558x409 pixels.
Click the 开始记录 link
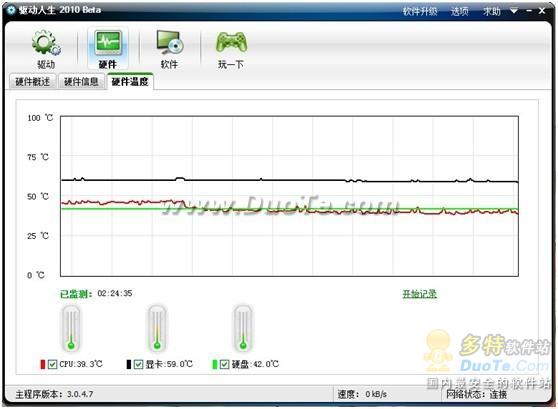pos(420,294)
